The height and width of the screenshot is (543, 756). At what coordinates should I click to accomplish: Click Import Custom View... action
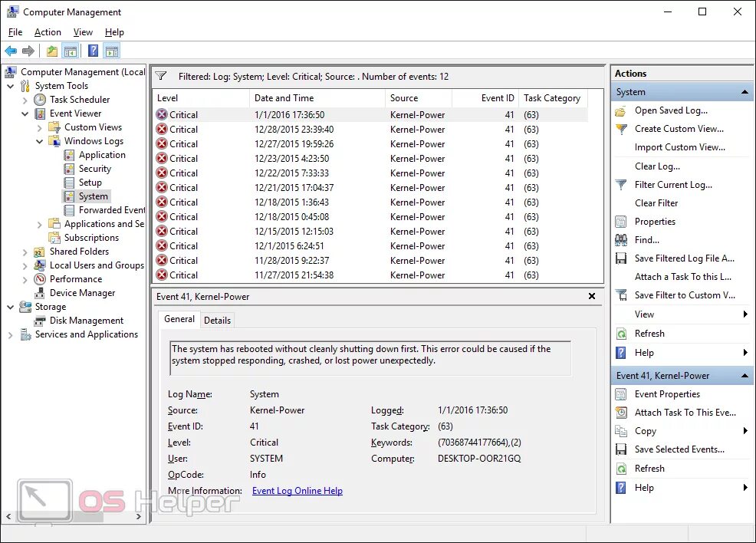point(680,147)
